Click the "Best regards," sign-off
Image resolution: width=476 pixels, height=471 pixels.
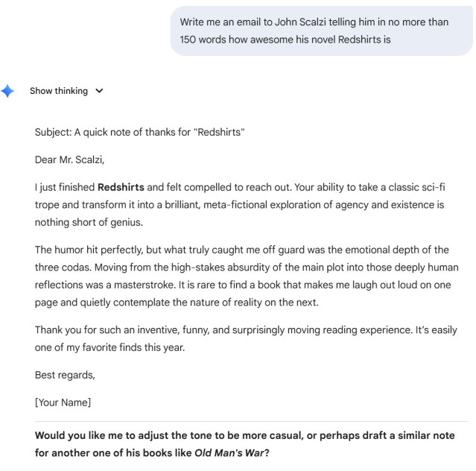[x=65, y=375]
